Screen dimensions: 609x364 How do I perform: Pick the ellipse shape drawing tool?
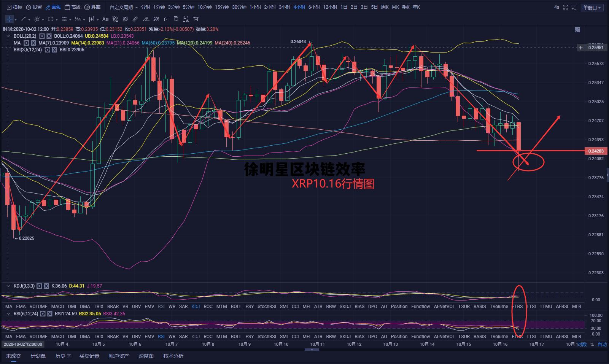click(51, 19)
